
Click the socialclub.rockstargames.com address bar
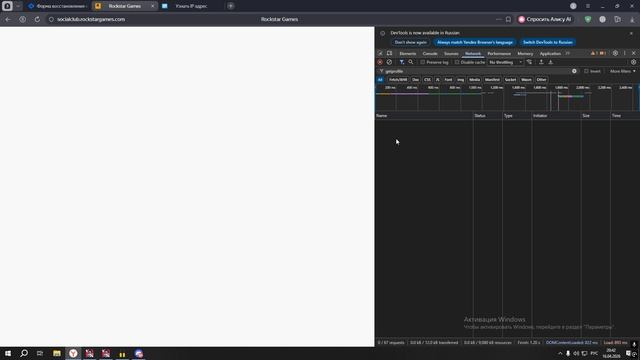(91, 19)
